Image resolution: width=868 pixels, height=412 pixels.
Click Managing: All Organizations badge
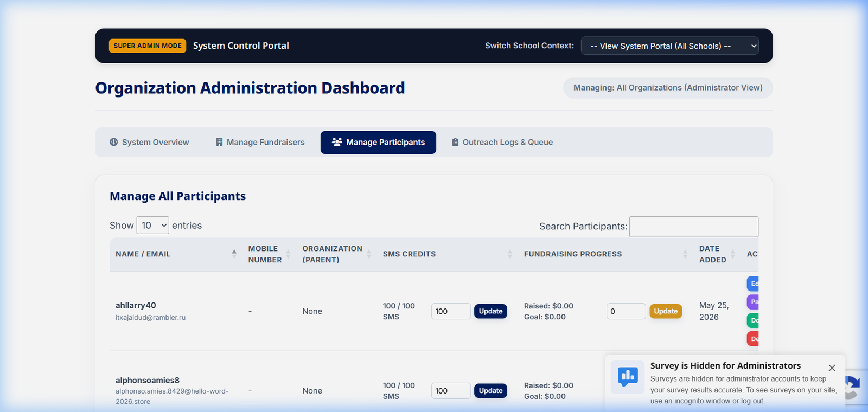668,88
